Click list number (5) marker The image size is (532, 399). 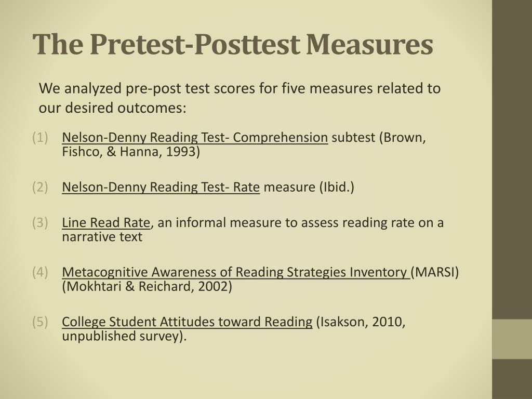40,322
